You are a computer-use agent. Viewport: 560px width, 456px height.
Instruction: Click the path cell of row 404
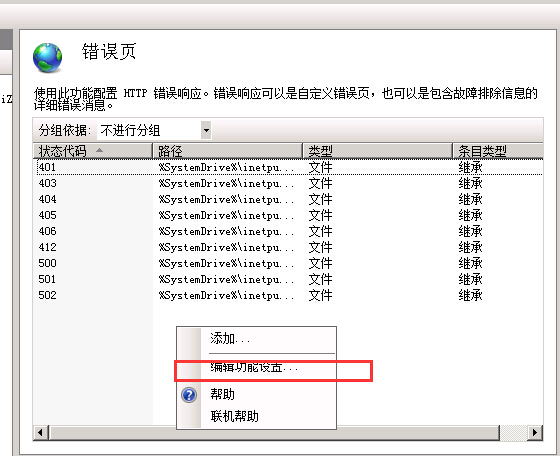(x=226, y=199)
